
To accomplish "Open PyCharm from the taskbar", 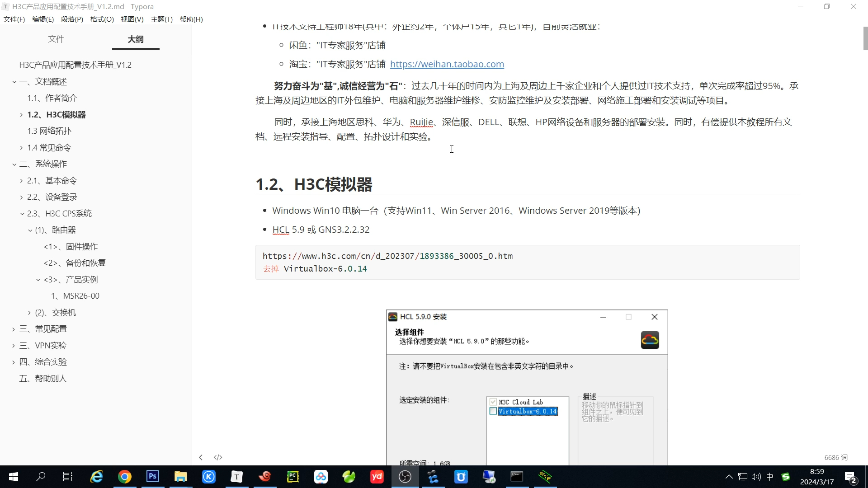I will (292, 477).
